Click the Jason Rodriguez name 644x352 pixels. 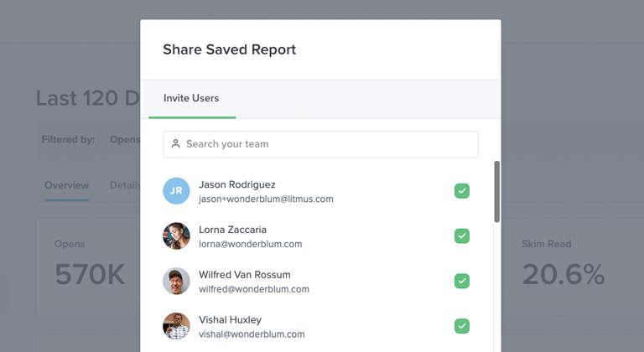point(237,185)
